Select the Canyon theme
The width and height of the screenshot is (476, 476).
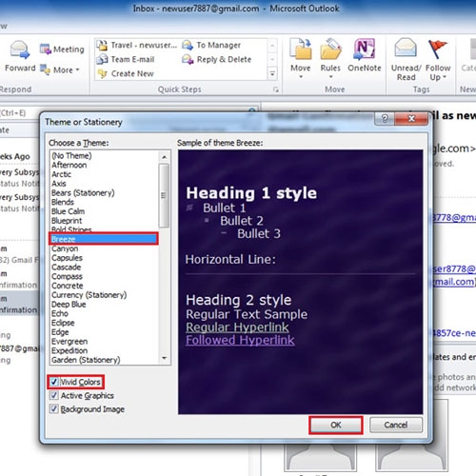point(65,248)
